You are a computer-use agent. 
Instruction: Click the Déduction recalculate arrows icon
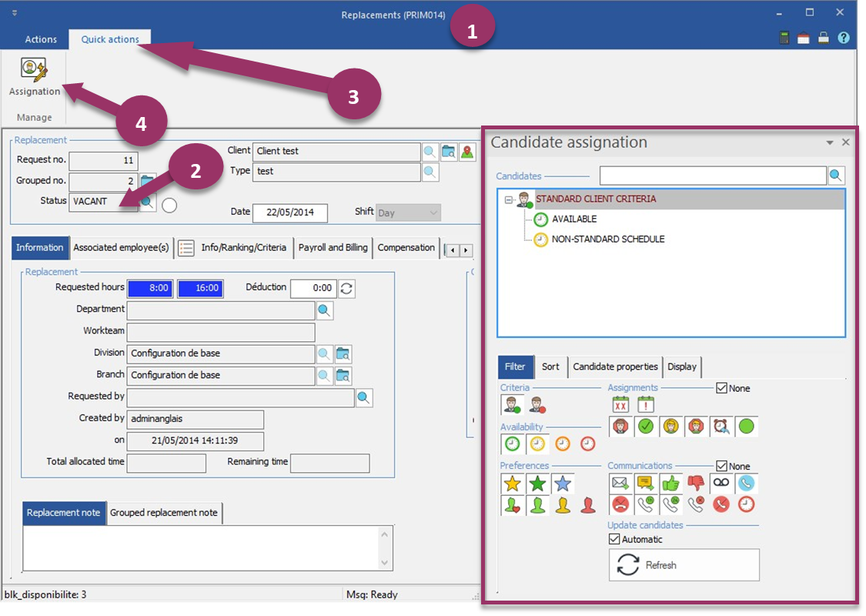(x=347, y=289)
